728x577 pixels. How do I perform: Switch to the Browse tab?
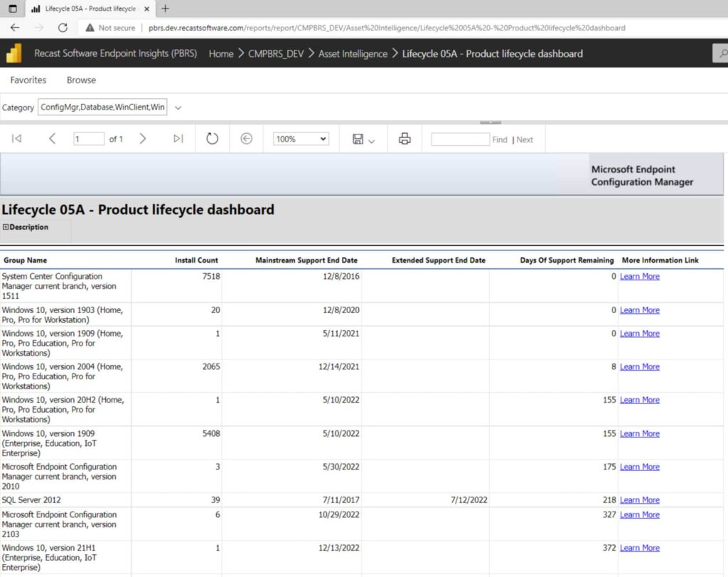pos(80,80)
